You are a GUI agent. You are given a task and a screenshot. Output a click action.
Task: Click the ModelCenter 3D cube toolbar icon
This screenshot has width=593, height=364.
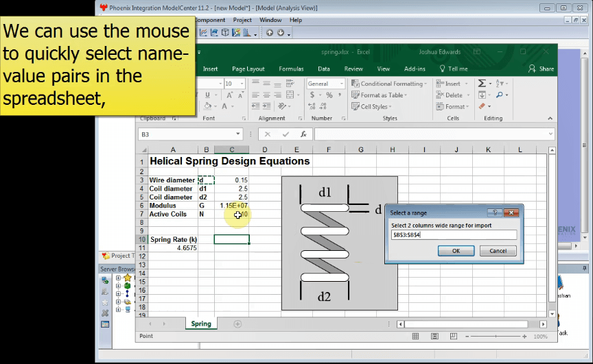click(x=225, y=33)
